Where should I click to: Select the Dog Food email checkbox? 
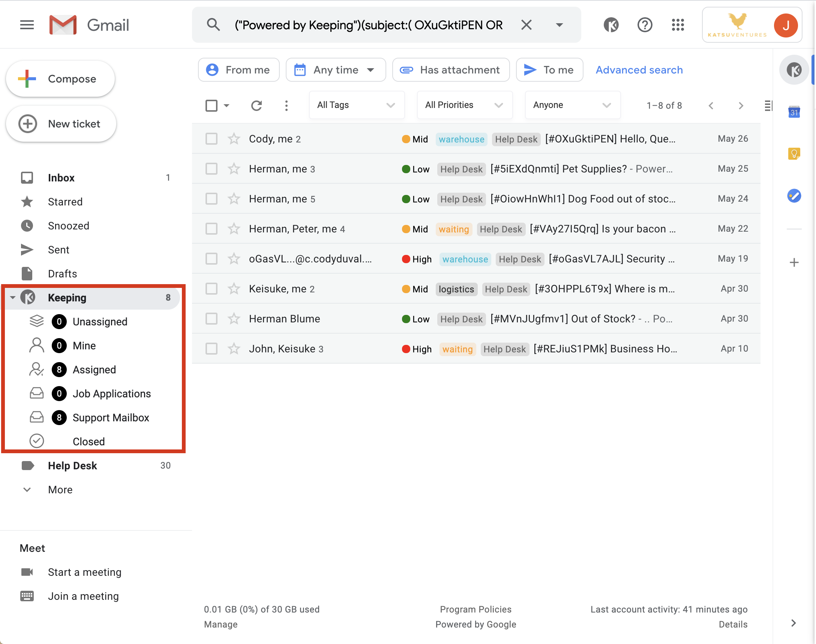tap(211, 199)
